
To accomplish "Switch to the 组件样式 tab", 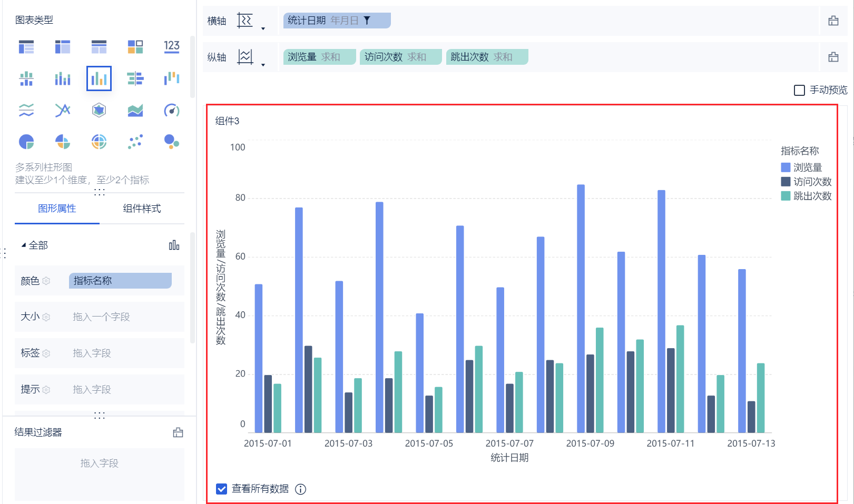I will pyautogui.click(x=142, y=209).
